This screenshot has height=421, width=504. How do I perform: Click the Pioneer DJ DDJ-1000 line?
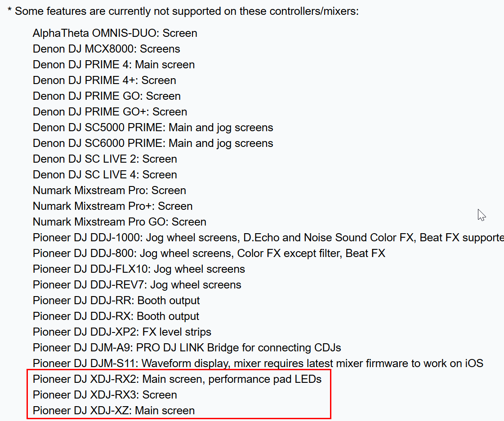(x=268, y=238)
